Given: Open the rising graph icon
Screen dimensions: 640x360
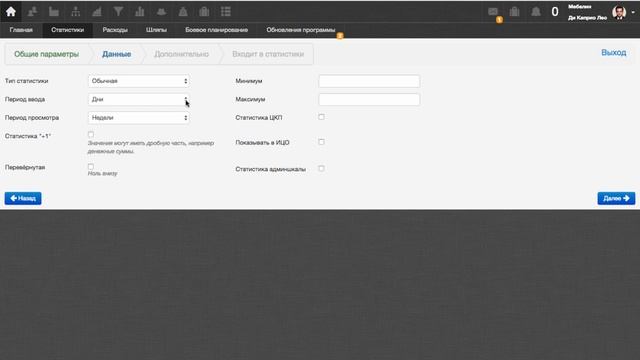Looking at the screenshot, I should tap(97, 12).
